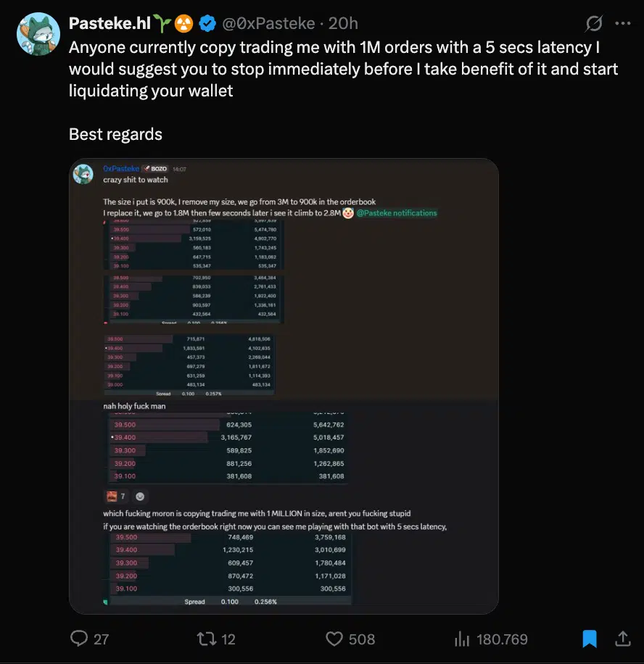The height and width of the screenshot is (664, 644).
Task: Click the blue verified checkmark badge
Action: 207,22
